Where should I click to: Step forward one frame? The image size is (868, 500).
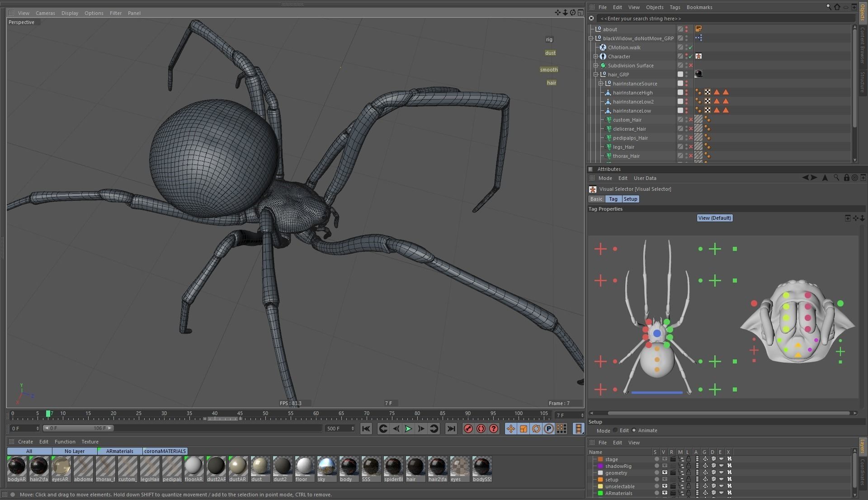coord(421,429)
